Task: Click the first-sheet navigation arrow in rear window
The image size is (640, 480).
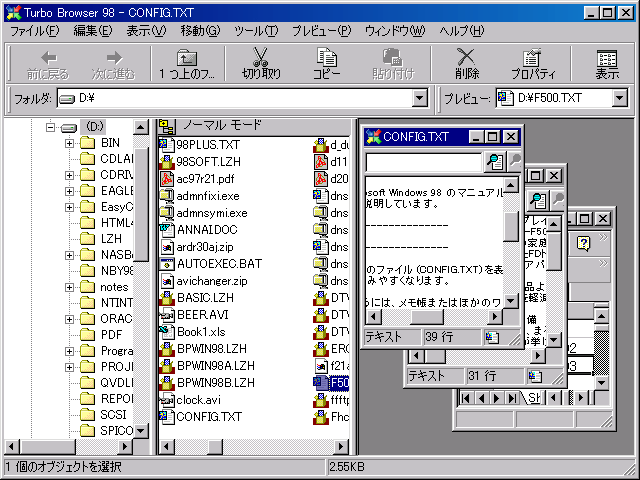Action: point(466,398)
